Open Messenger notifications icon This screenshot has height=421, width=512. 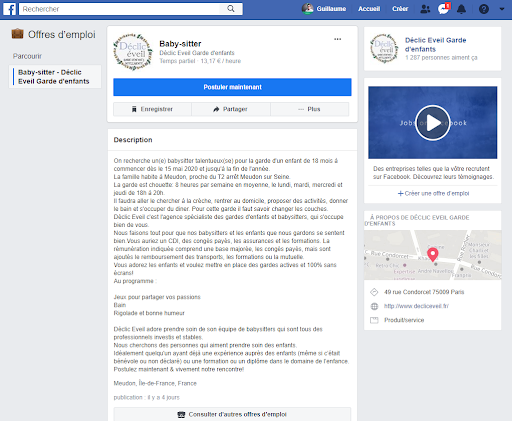pos(443,9)
